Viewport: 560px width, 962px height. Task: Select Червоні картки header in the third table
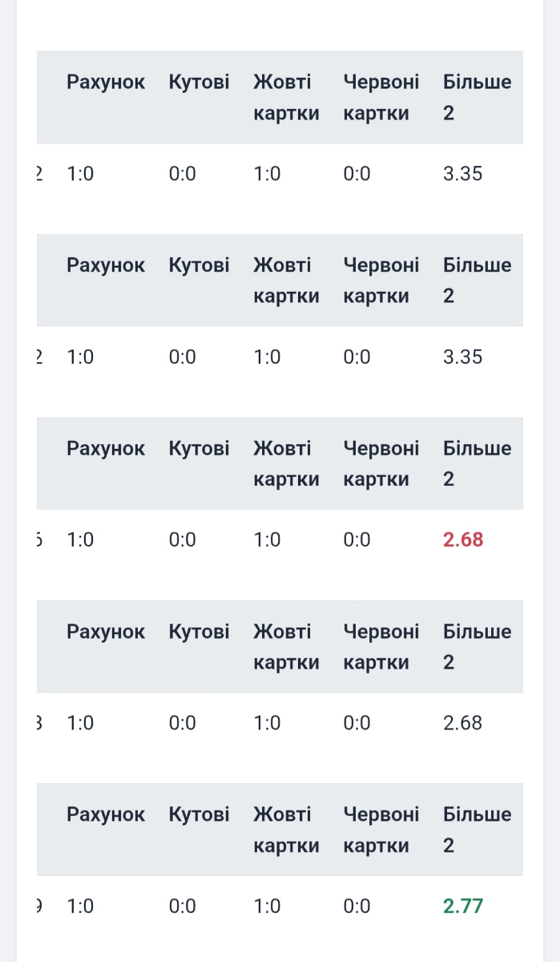pyautogui.click(x=381, y=463)
